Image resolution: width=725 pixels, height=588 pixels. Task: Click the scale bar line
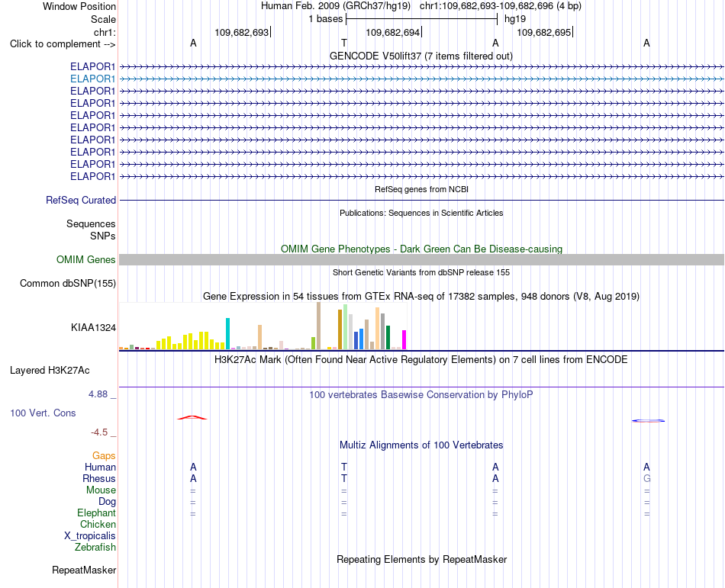tap(422, 19)
